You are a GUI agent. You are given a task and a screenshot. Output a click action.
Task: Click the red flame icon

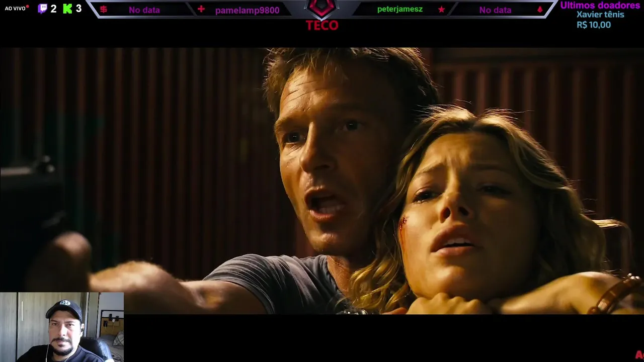[x=540, y=10]
